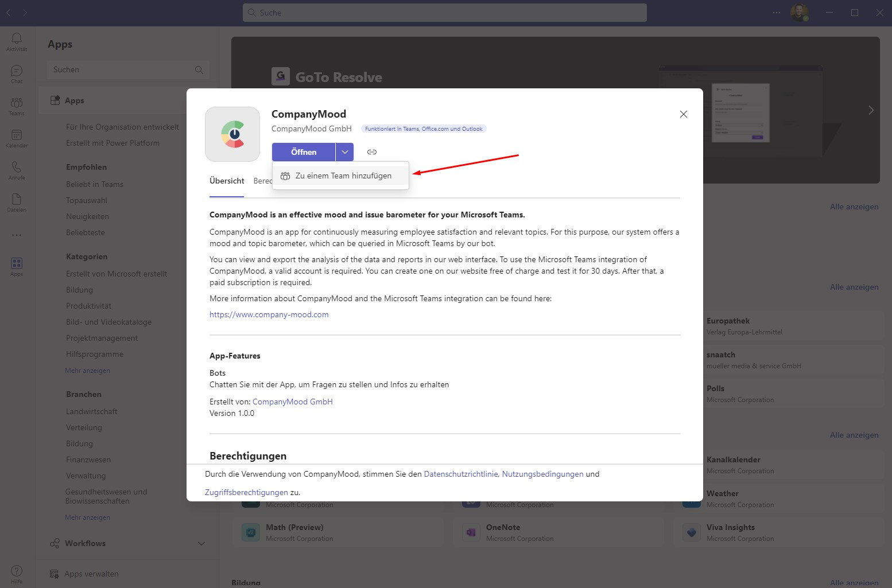Expand the Öffnen split button dropdown arrow
Image resolution: width=892 pixels, height=588 pixels.
pyautogui.click(x=344, y=152)
